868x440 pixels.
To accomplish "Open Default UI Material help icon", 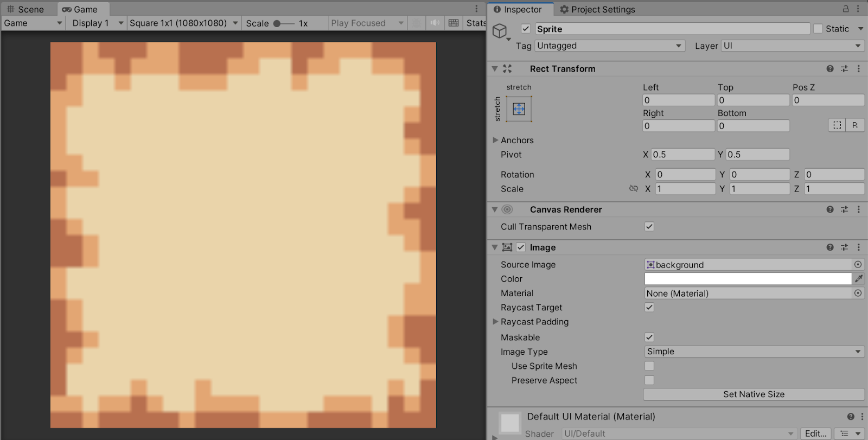I will [x=851, y=417].
